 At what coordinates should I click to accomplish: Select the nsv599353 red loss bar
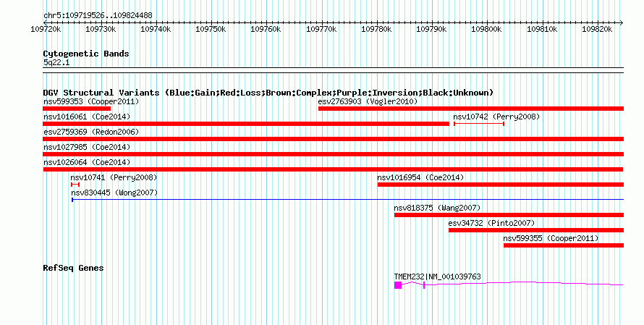click(77, 109)
